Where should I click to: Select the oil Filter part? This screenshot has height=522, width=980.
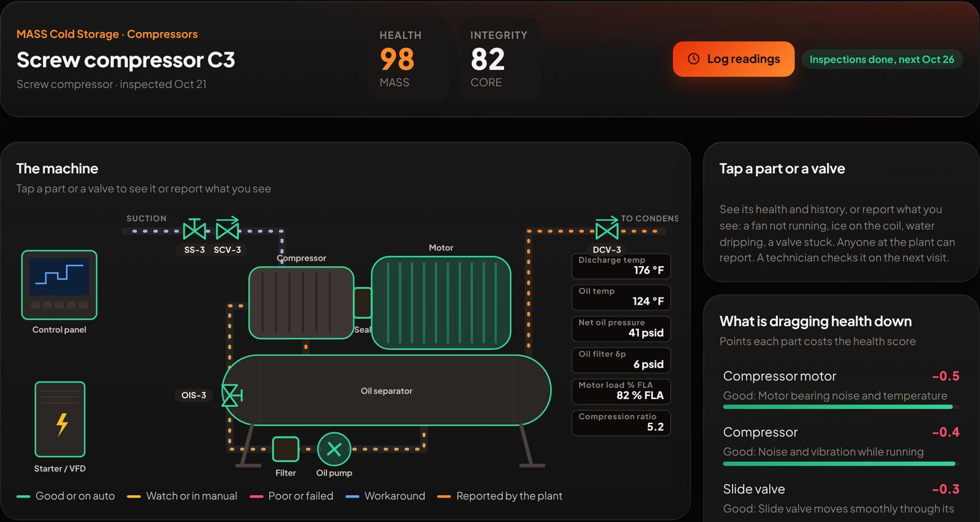[285, 449]
